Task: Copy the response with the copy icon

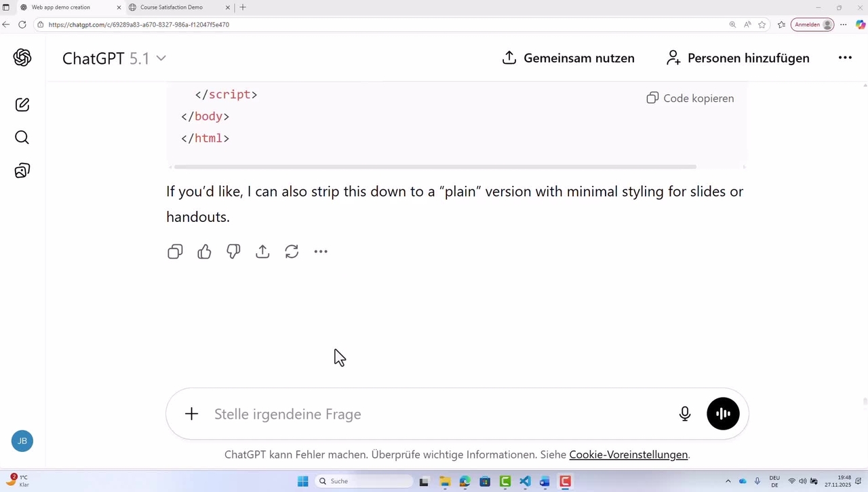Action: coord(175,252)
